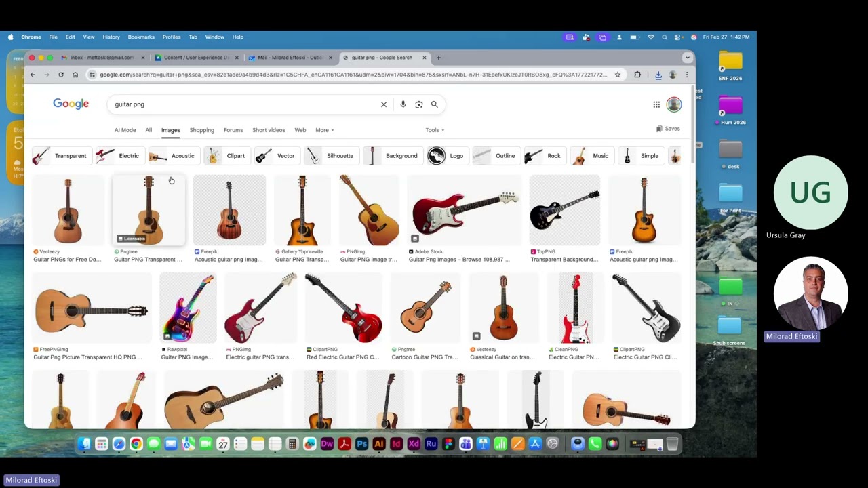The image size is (868, 488).
Task: Start voice search with microphone icon
Action: [x=403, y=104]
